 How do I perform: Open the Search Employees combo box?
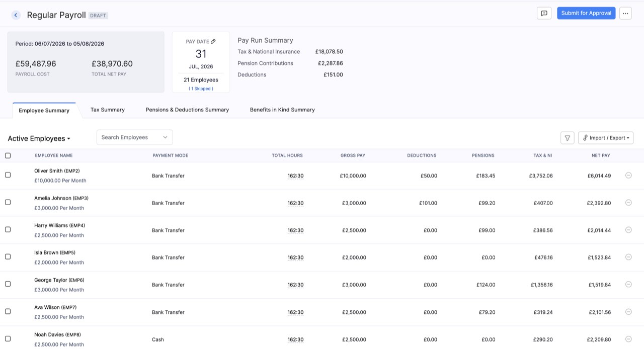[134, 137]
